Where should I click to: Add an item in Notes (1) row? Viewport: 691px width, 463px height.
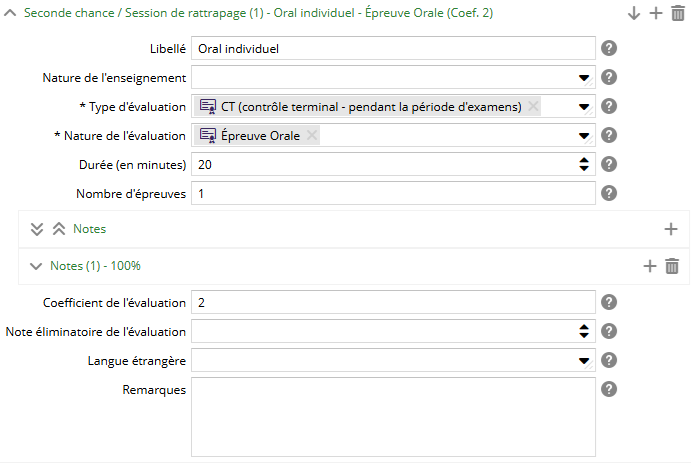pos(649,266)
